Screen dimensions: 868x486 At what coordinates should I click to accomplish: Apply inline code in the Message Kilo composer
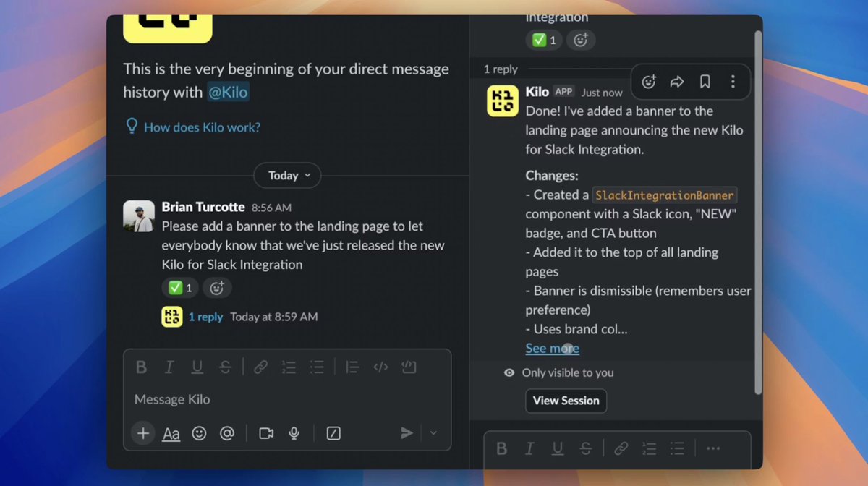pyautogui.click(x=380, y=367)
